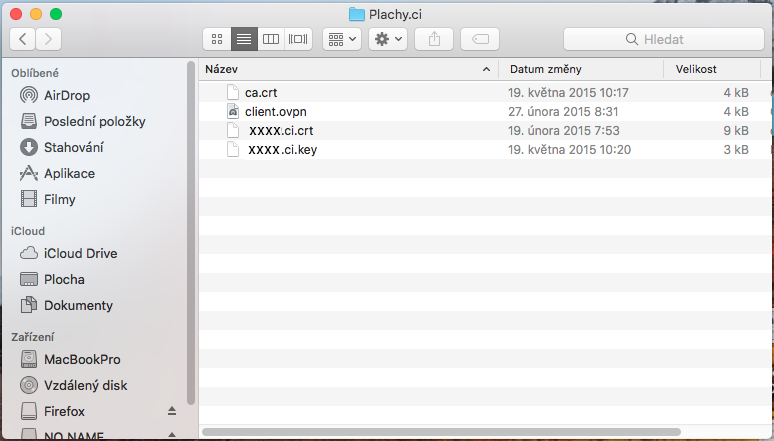This screenshot has height=441, width=774.
Task: Click the Stahování download arrow icon
Action: tap(29, 147)
